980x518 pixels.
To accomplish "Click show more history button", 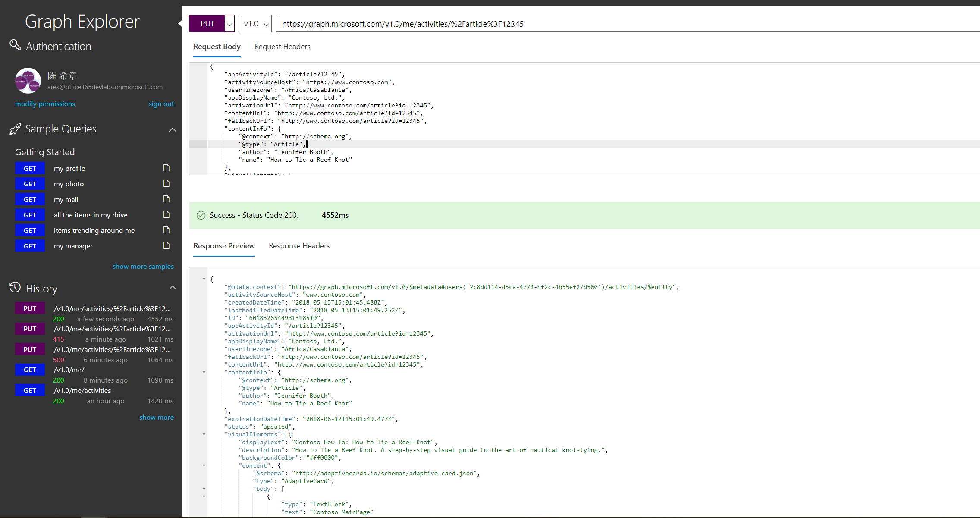I will click(x=156, y=417).
